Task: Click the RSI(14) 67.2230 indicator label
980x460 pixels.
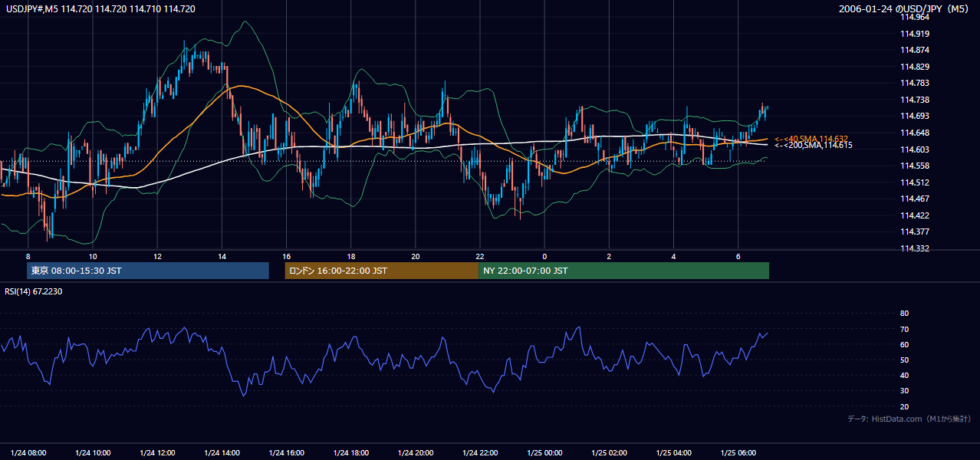Action: 34,291
